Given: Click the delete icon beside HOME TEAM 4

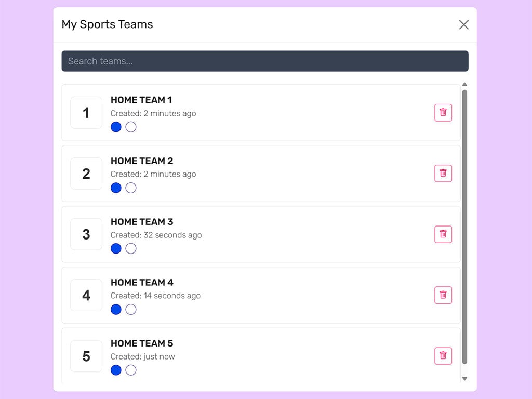Looking at the screenshot, I should click(443, 295).
